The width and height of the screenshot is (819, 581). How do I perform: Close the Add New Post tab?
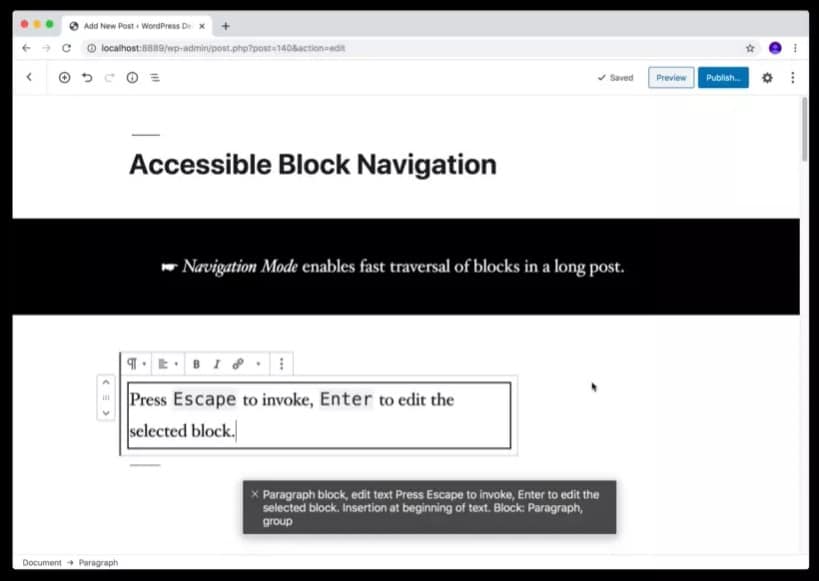tap(202, 26)
